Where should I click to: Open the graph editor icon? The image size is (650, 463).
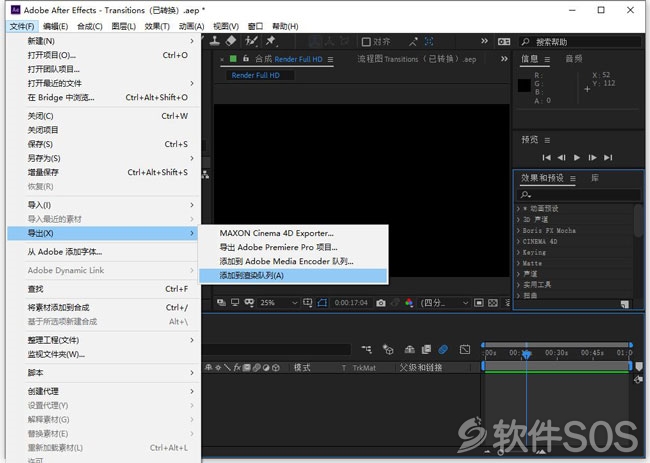click(465, 349)
